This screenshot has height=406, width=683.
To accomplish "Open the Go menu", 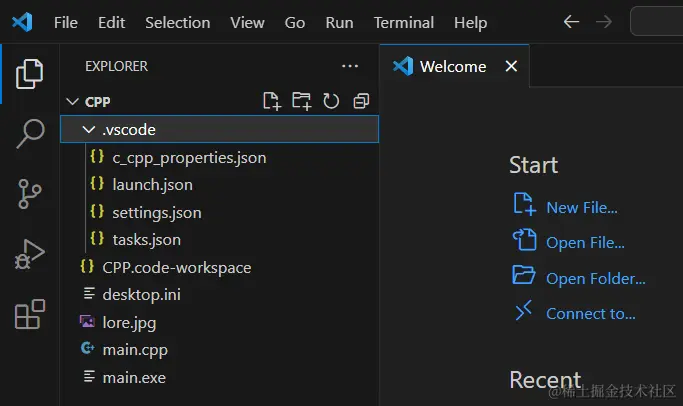I will [295, 22].
